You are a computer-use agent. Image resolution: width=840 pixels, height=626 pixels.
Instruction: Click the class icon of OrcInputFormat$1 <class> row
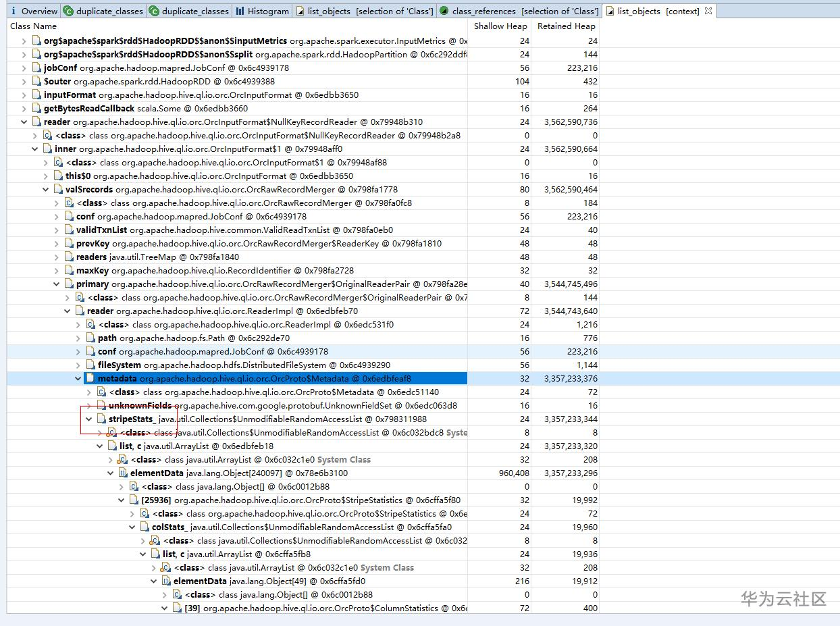point(58,162)
